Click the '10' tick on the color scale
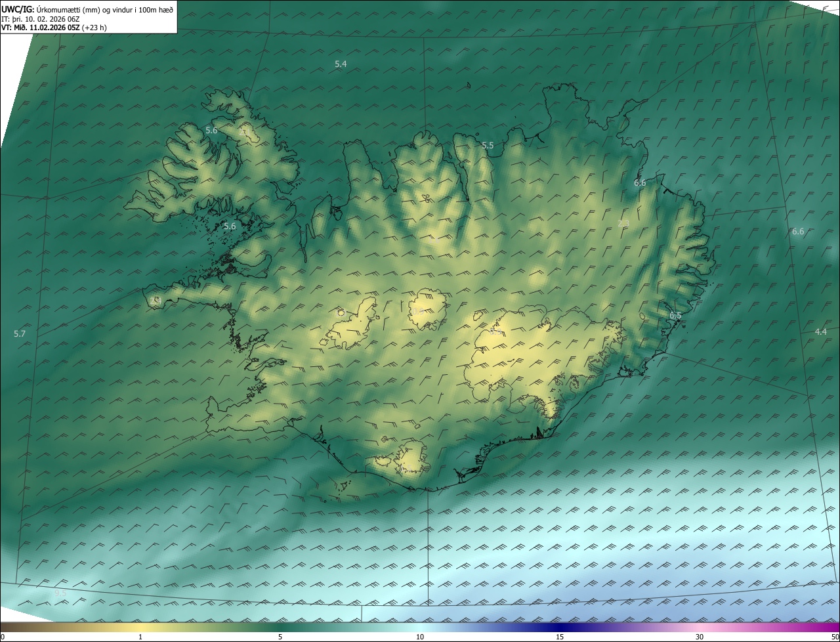 click(x=420, y=637)
